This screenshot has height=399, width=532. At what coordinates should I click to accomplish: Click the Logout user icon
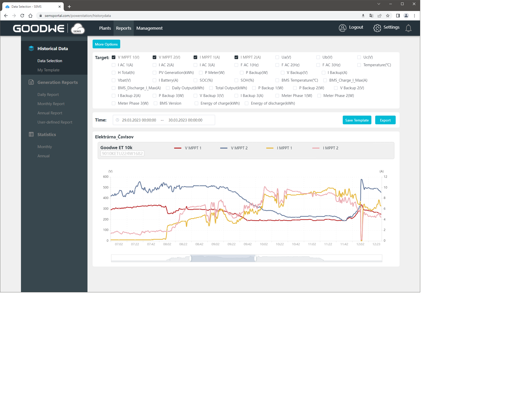(342, 28)
